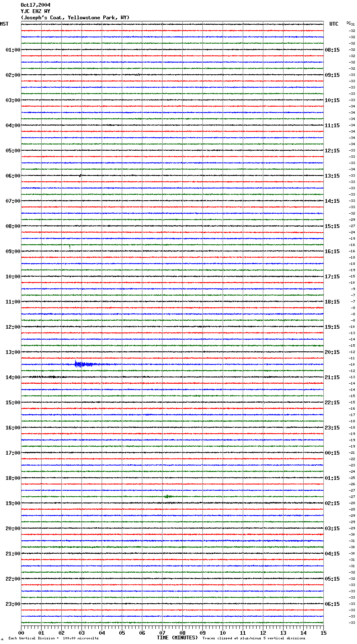Click the Traces clipped at plus/minus footnote
The image size is (357, 644).
pos(254,638)
